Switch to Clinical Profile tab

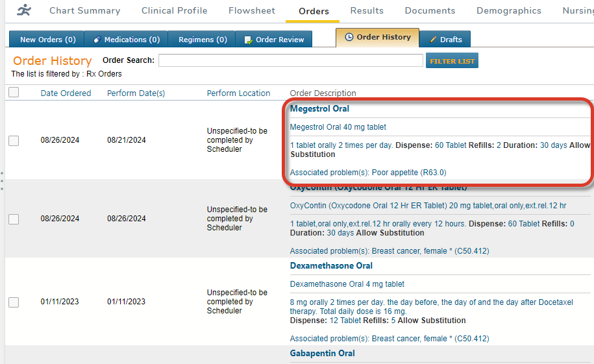coord(174,10)
